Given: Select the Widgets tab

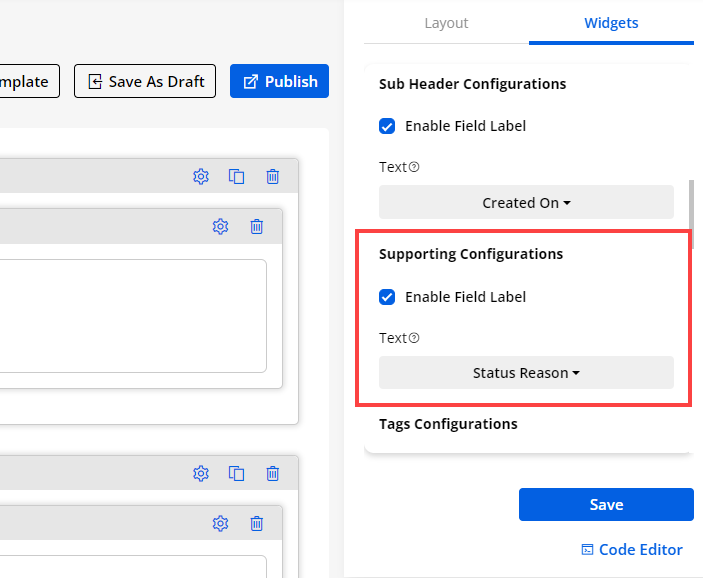Looking at the screenshot, I should pos(611,23).
